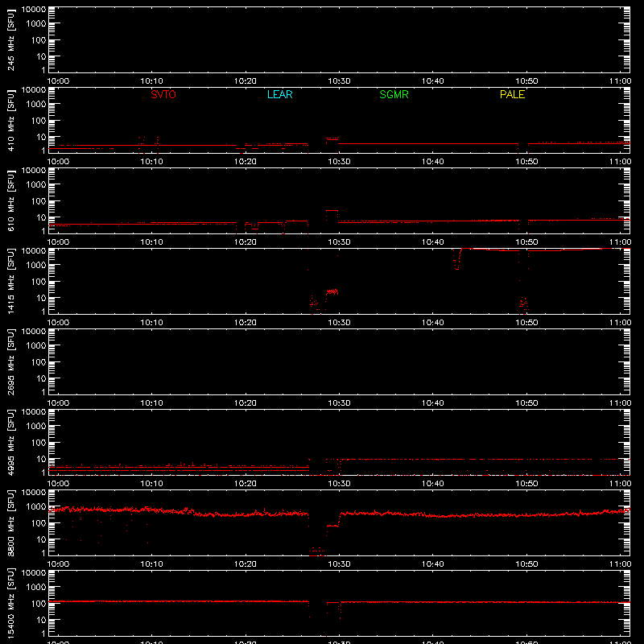Select the 610 MHz [SFU] axis title

click(10, 201)
